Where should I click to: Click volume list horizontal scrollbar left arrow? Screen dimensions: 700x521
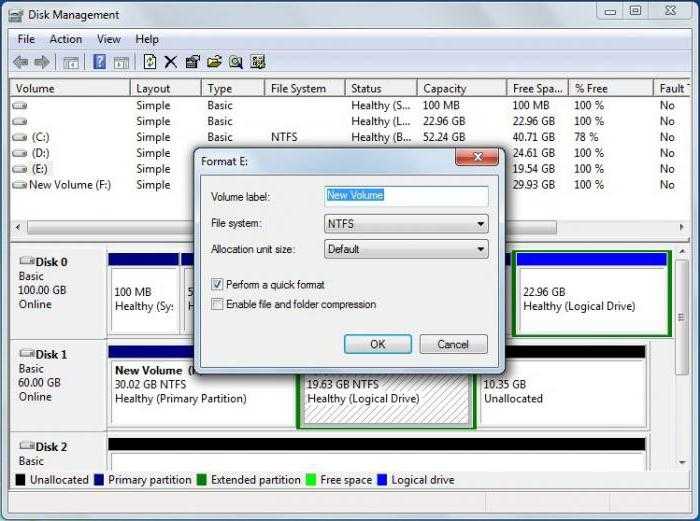click(18, 227)
